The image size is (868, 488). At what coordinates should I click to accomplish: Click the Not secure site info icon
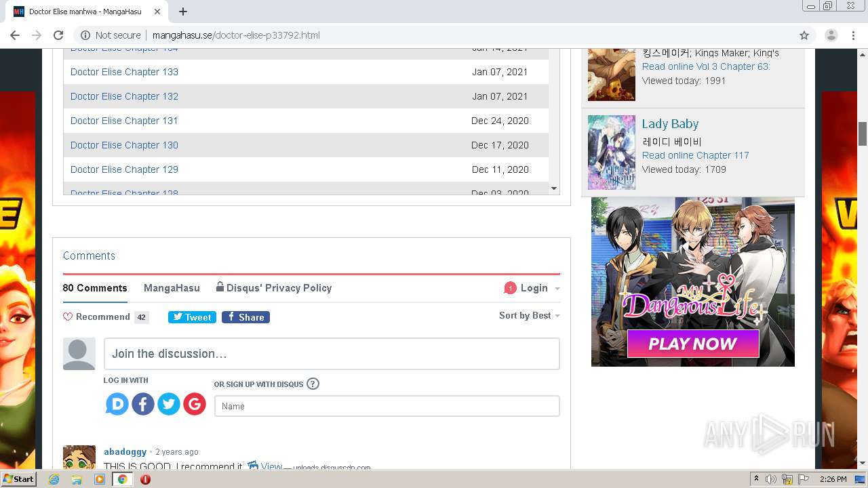coord(85,35)
